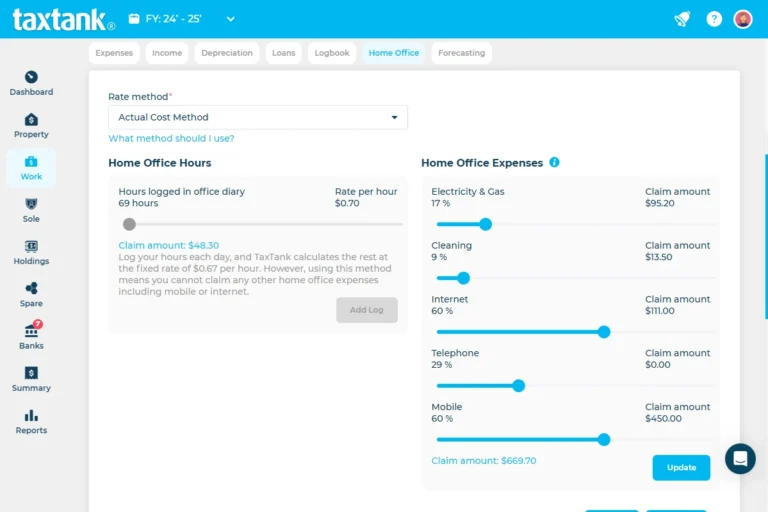Screen dimensions: 768x512
Task: Click the '$0.00' Telephone claim amount
Action: 657,365
